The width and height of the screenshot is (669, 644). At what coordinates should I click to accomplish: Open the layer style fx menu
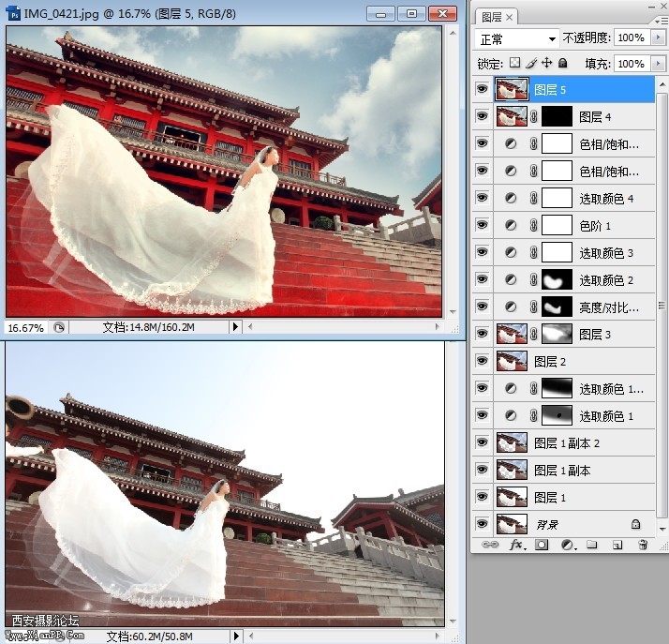tap(515, 544)
